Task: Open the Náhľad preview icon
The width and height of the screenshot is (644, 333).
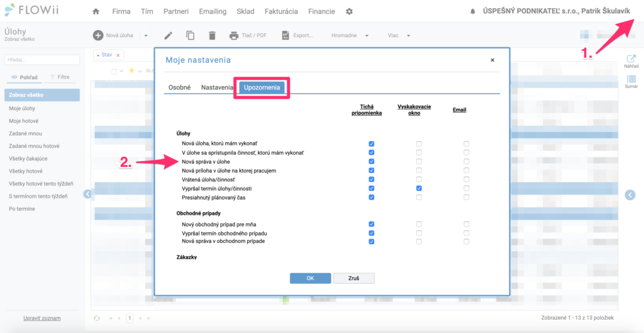Action: (x=631, y=59)
